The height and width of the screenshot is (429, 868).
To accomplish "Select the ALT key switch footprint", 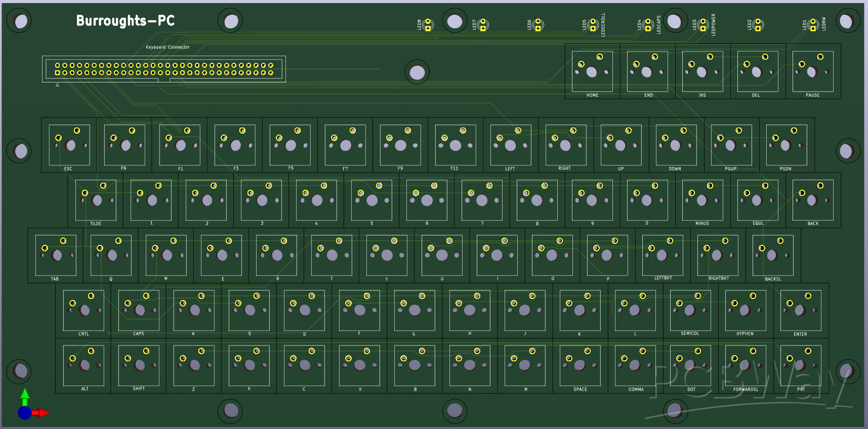I will (x=83, y=366).
